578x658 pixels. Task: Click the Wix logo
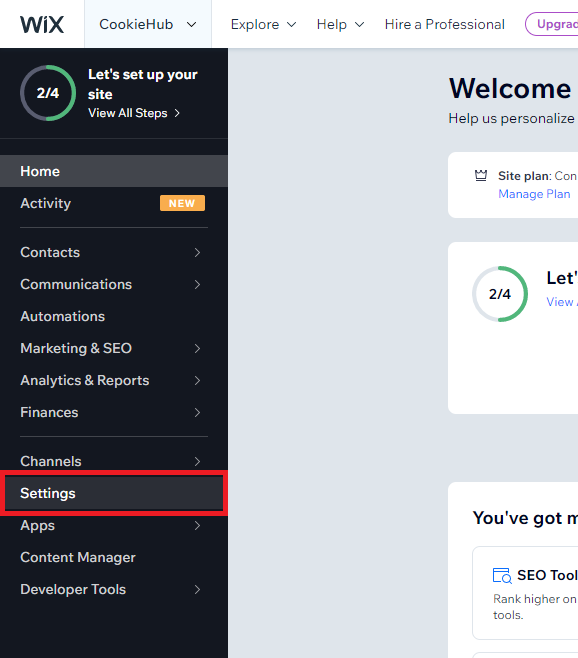(x=42, y=24)
